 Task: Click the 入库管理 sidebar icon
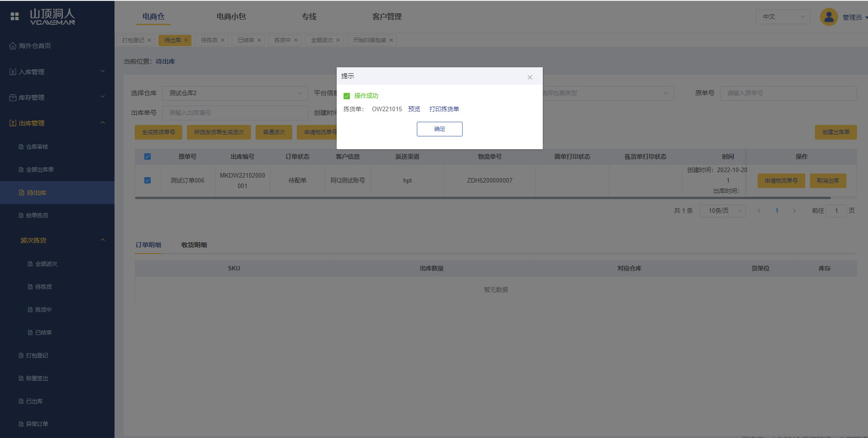coord(13,72)
